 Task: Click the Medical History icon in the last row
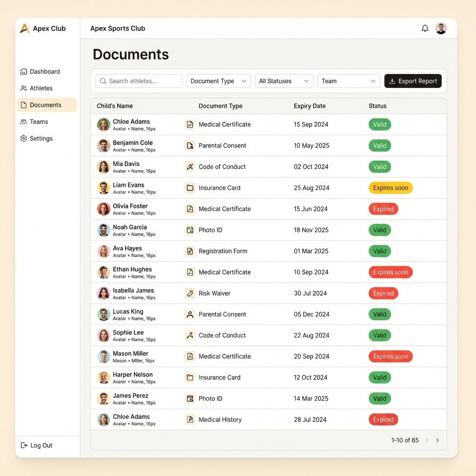[190, 420]
